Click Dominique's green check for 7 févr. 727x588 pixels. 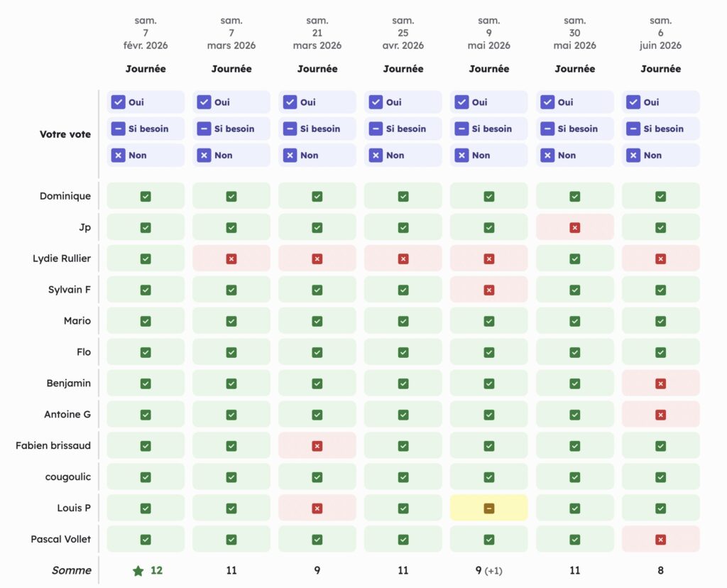pos(146,197)
